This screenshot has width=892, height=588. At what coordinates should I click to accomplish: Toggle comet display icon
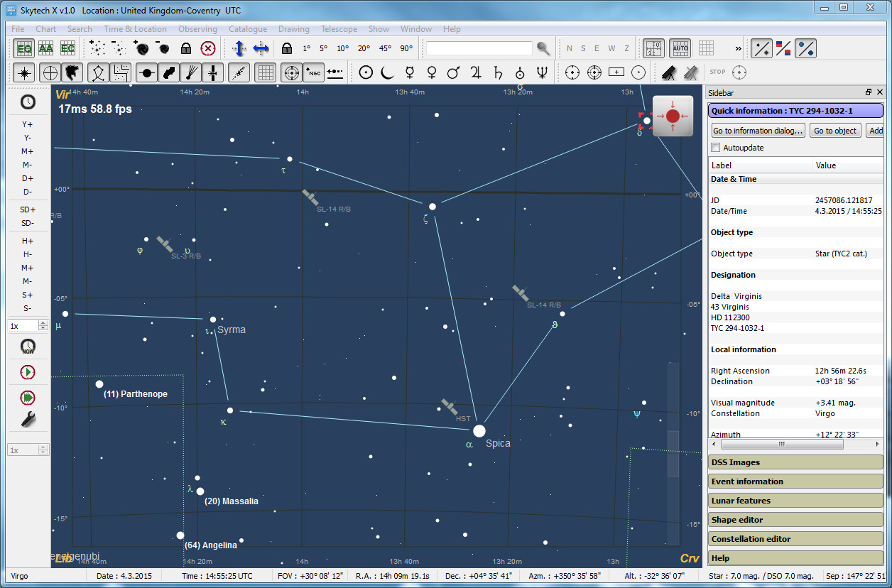click(x=191, y=72)
